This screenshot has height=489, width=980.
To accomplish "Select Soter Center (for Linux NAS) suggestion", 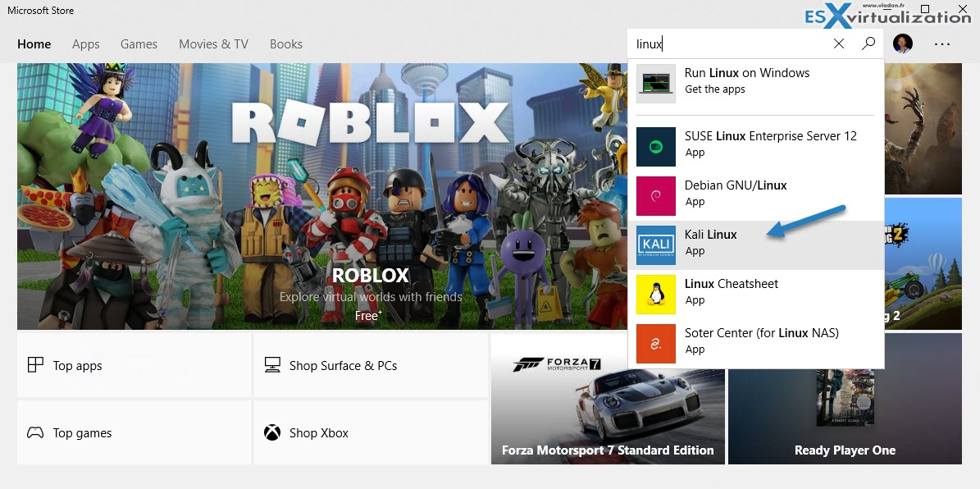I will [755, 343].
